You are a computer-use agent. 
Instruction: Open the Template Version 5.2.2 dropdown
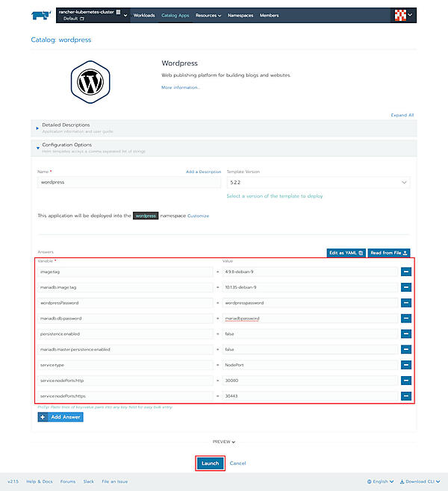(318, 182)
